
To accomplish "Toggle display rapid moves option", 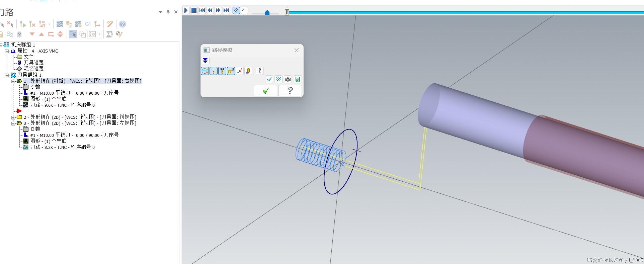I will coord(231,71).
